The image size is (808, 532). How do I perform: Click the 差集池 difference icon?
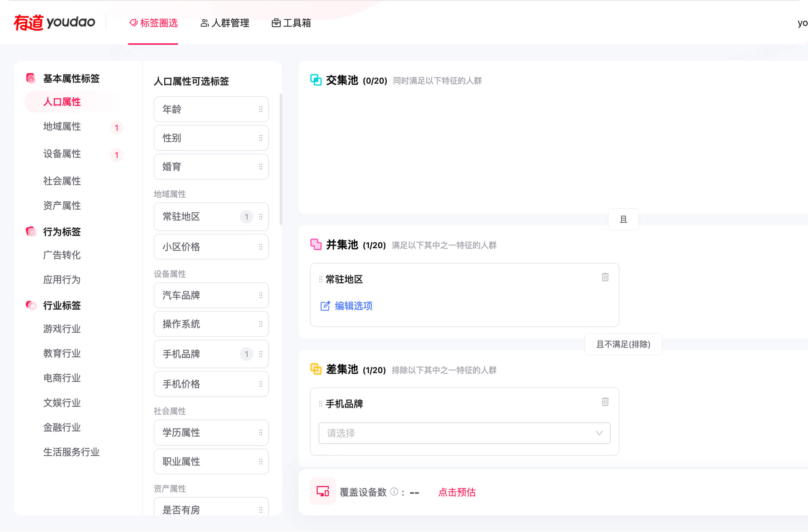click(316, 369)
